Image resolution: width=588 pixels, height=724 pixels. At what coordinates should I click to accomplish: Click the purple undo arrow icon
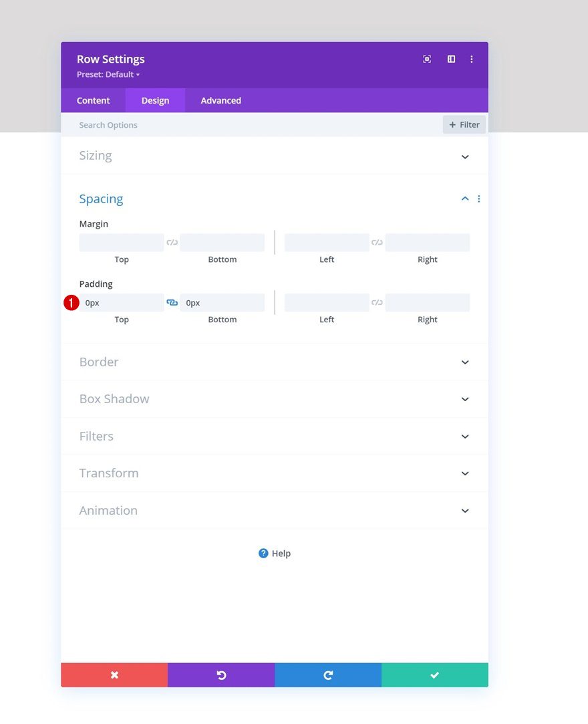coord(221,675)
